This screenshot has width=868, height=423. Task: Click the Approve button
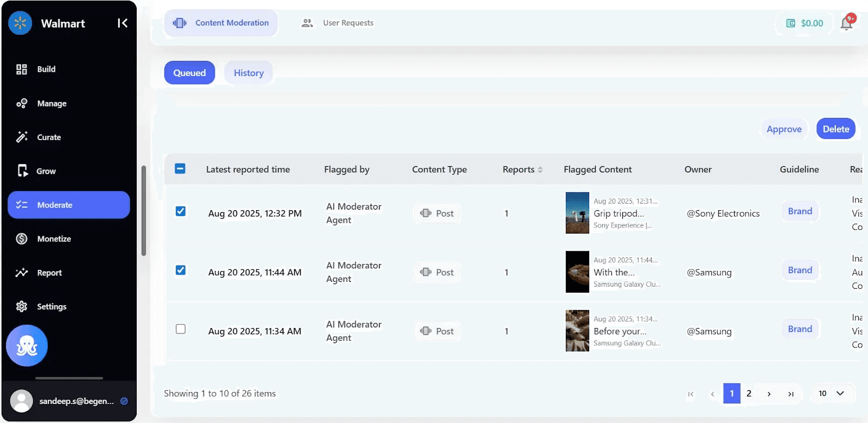point(784,129)
